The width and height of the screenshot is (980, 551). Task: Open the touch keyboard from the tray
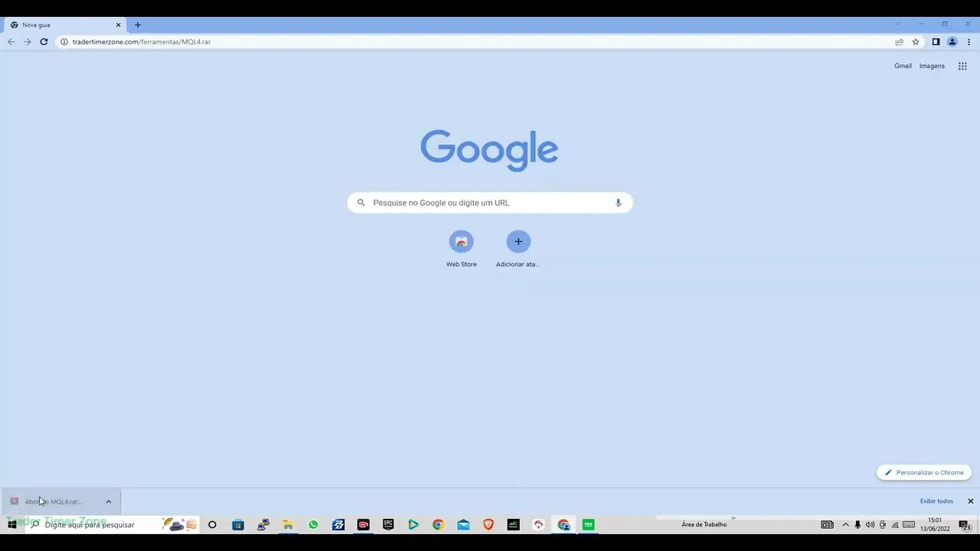[x=909, y=524]
